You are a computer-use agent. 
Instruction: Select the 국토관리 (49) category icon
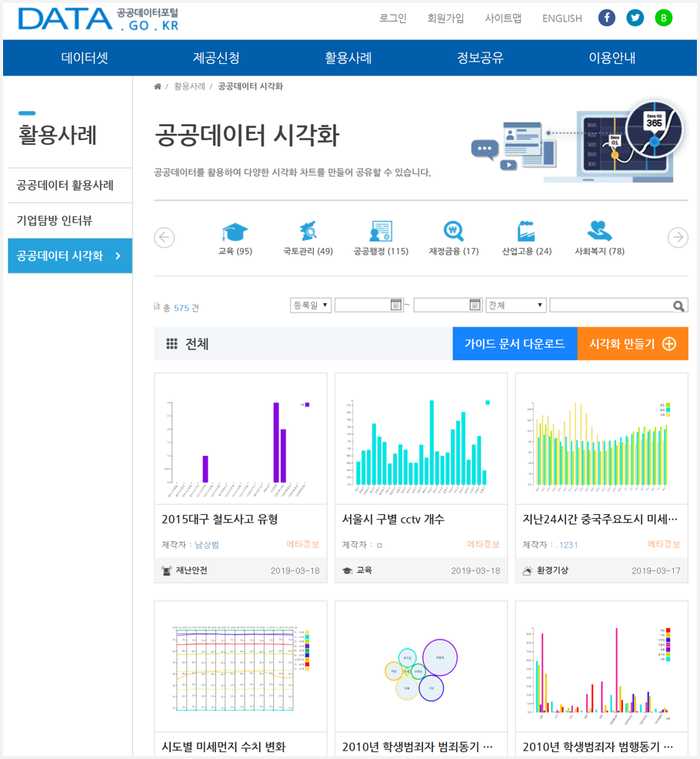tap(308, 232)
